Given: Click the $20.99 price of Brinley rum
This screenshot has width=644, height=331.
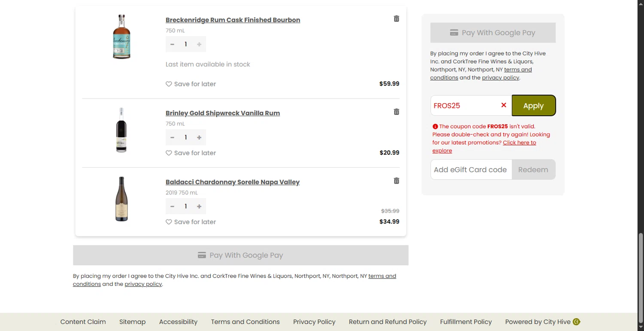Looking at the screenshot, I should [389, 153].
